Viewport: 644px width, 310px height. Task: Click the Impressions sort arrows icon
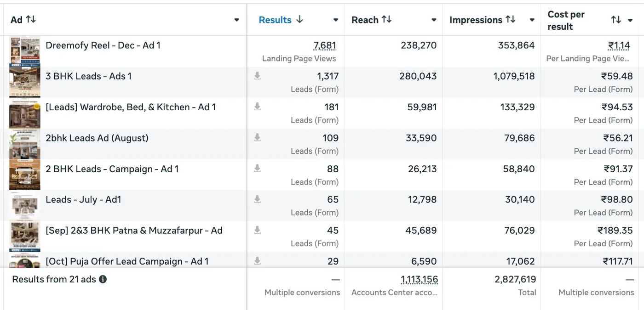click(x=511, y=19)
